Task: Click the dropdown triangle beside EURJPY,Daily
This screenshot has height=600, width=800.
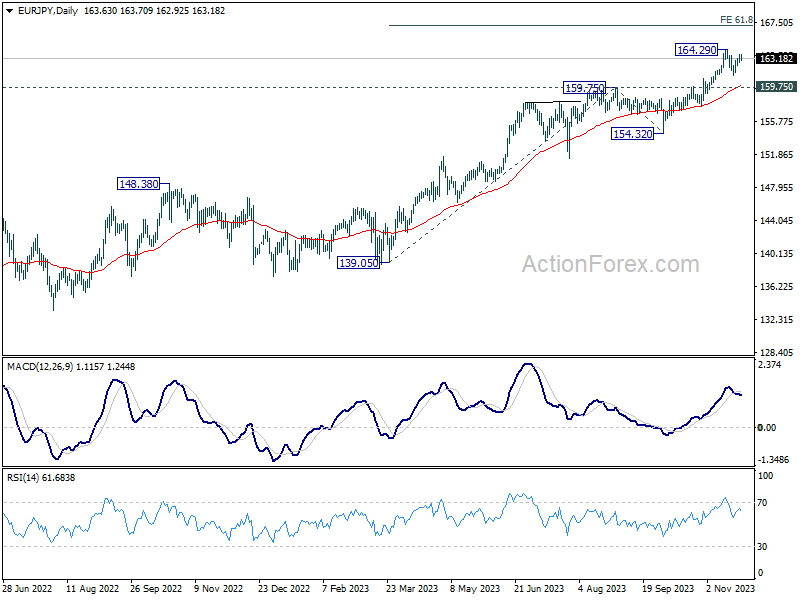Action: click(x=9, y=11)
